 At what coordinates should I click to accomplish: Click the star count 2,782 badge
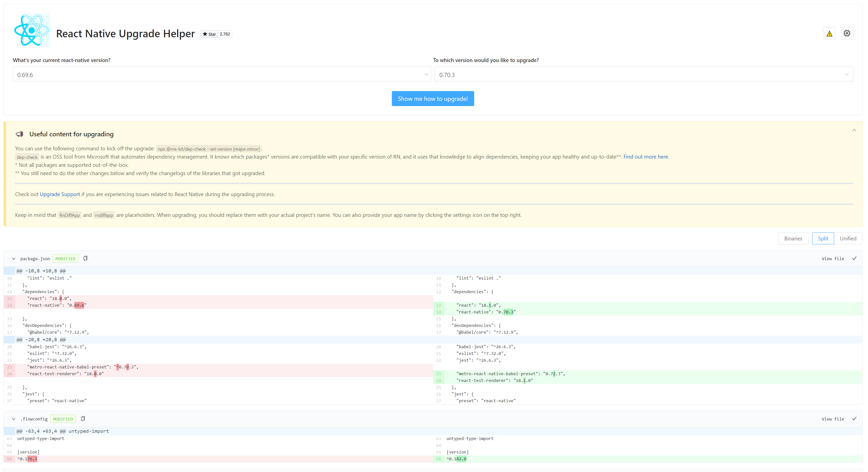tap(225, 34)
